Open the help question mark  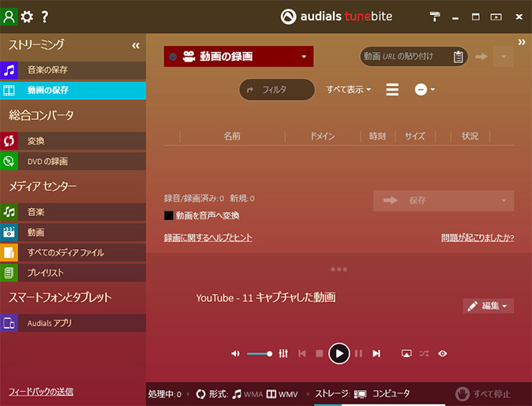coord(44,17)
